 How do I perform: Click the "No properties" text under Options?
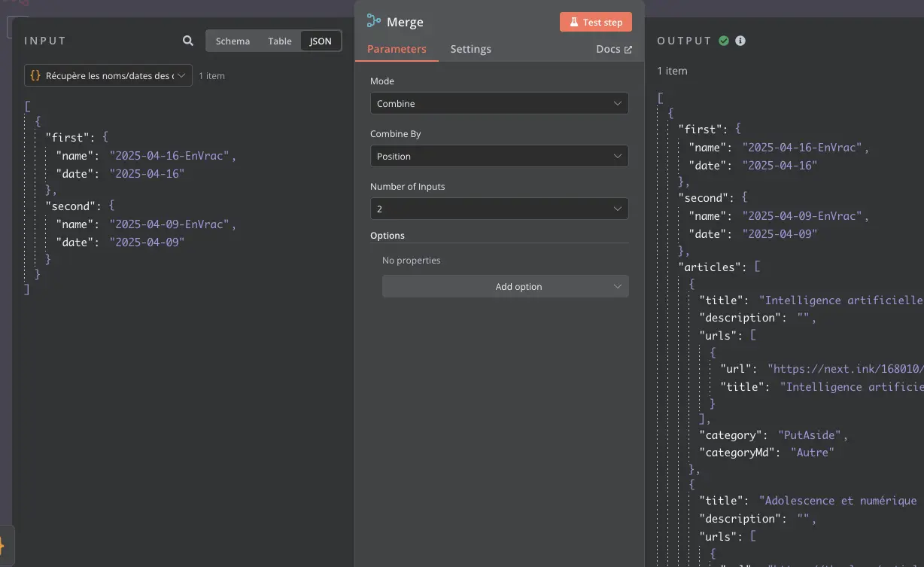(411, 261)
